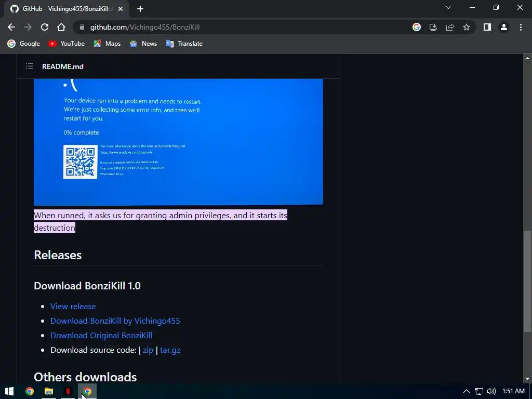
Task: Bookmark this page with the star icon
Action: 467,27
